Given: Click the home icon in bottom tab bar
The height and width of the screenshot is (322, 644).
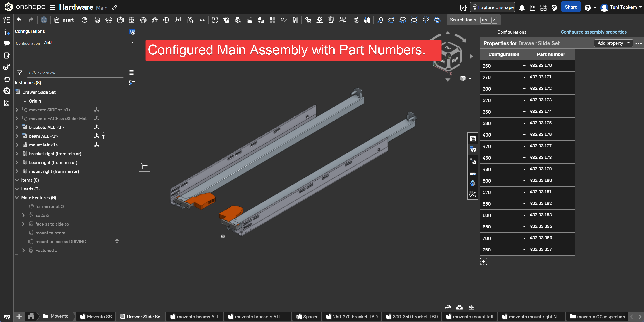Looking at the screenshot, I should (x=31, y=316).
